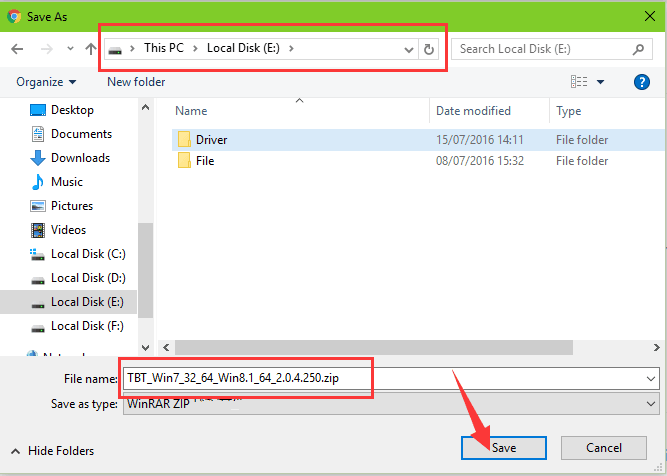Go up one folder level

[90, 49]
